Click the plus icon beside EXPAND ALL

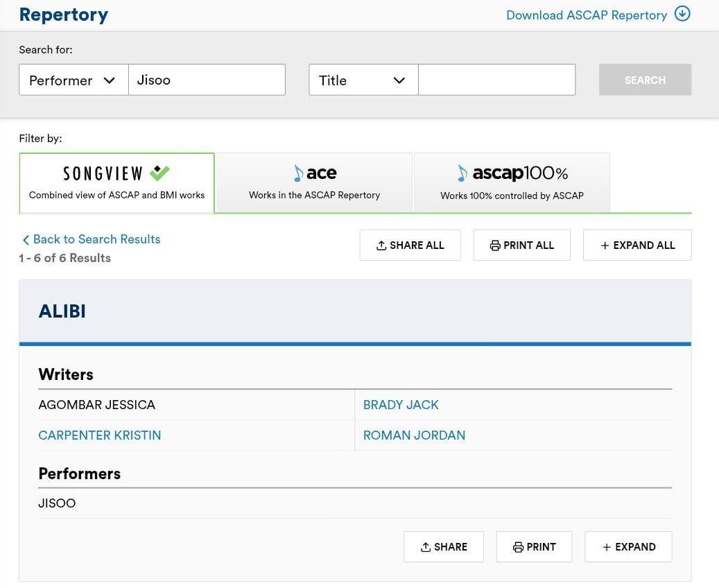[x=605, y=245]
